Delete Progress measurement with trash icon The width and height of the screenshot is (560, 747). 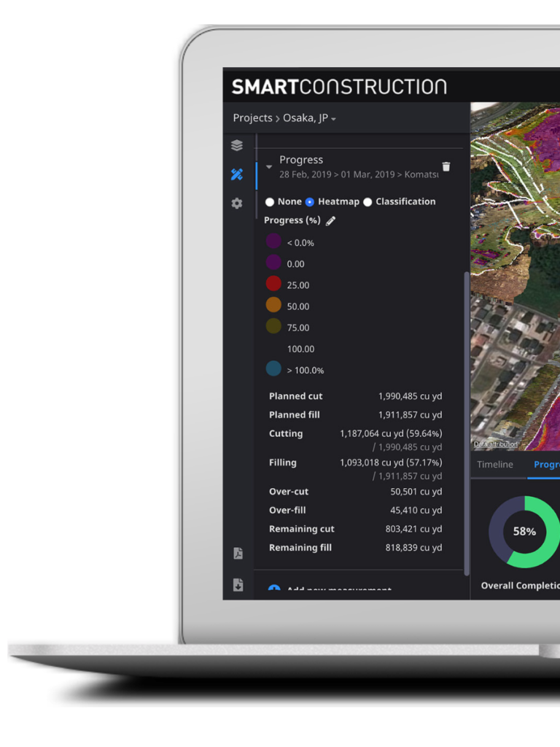pyautogui.click(x=446, y=166)
